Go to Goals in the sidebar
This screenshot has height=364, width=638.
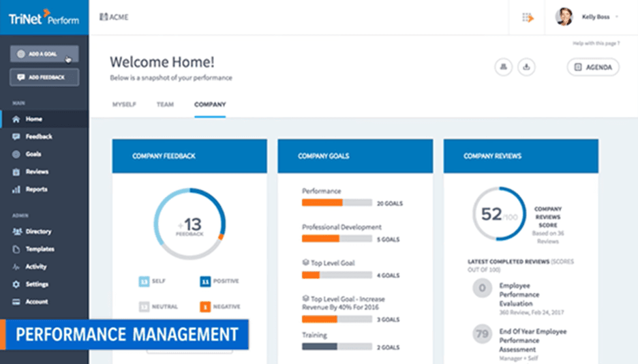click(33, 154)
